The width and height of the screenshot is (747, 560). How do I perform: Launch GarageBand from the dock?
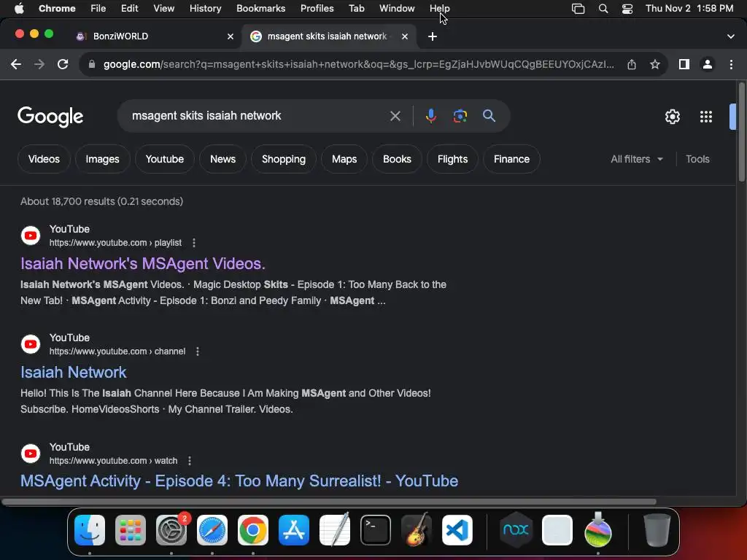tap(417, 530)
